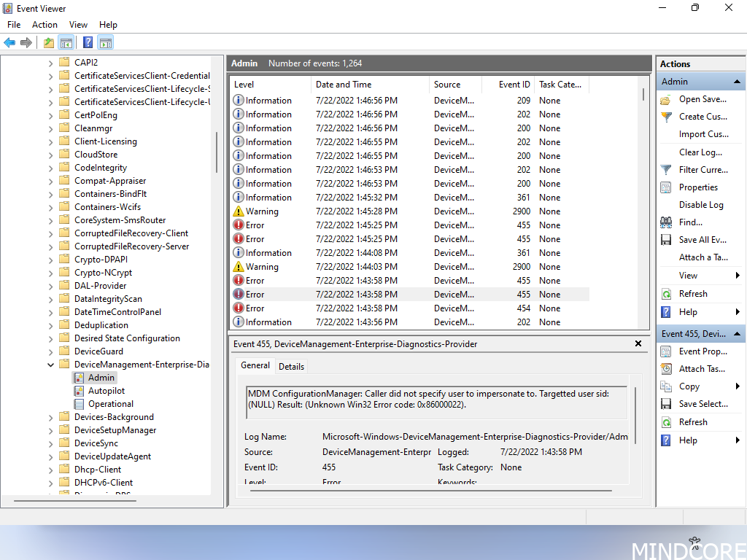Select the Event Properties icon

coord(665,351)
